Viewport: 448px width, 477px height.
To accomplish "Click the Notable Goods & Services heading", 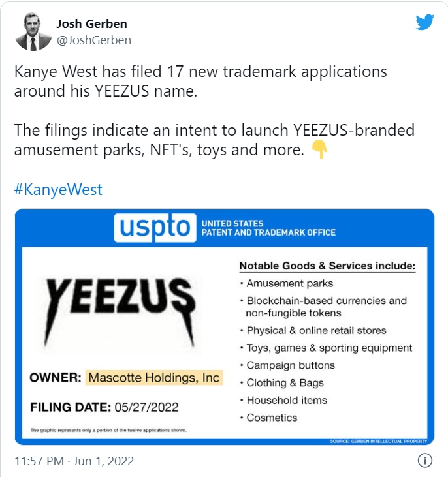I will click(x=327, y=266).
